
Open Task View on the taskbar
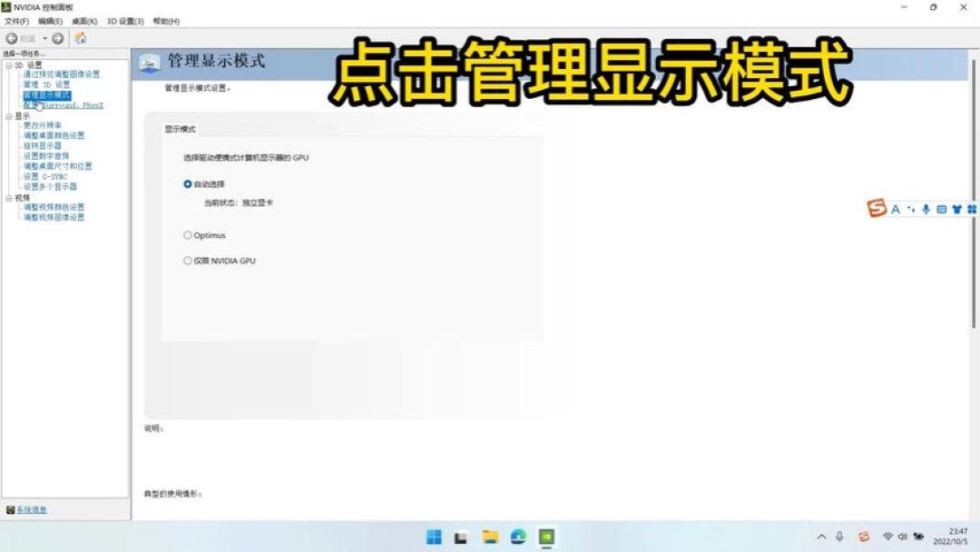pos(461,537)
